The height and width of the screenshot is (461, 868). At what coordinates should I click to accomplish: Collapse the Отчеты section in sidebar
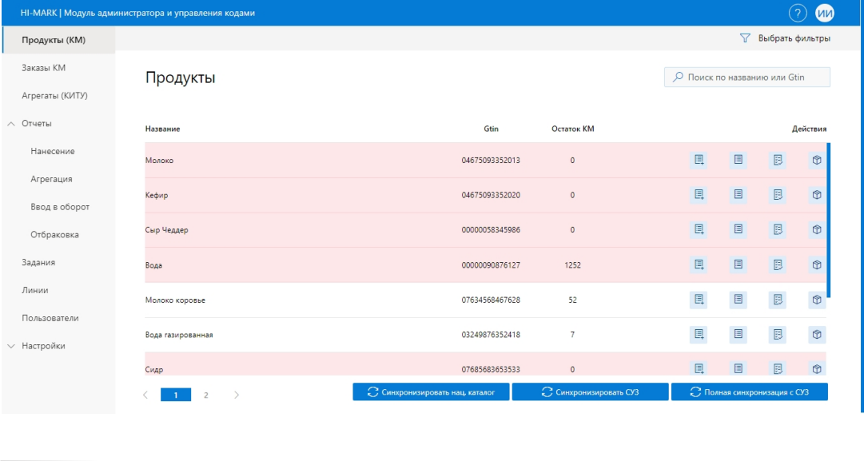click(11, 124)
